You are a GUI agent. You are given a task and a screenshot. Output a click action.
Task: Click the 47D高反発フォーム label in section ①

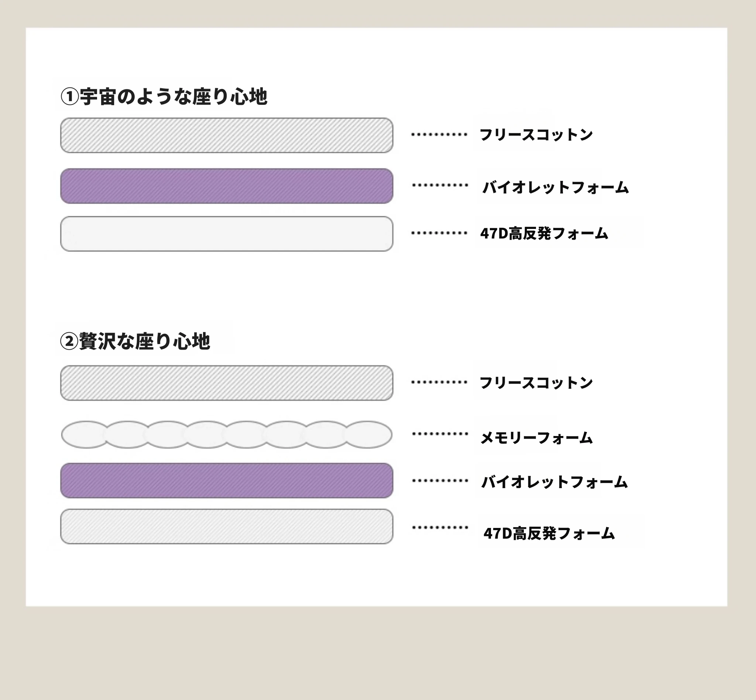click(544, 233)
